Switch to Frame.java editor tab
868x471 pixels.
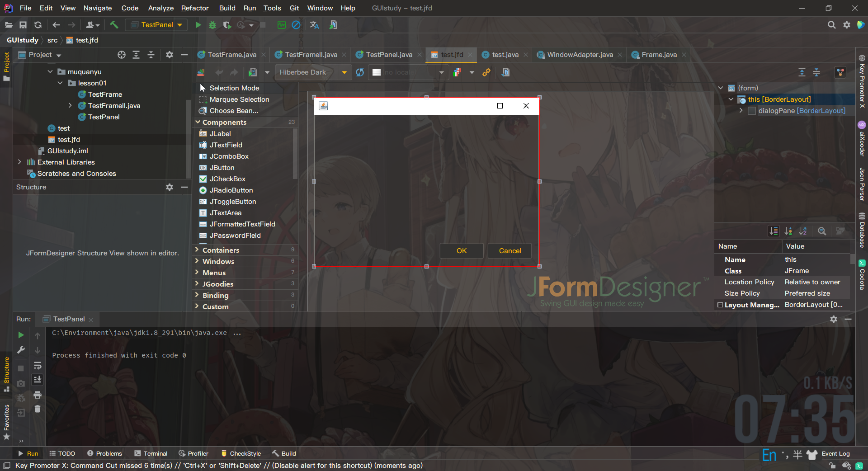[x=658, y=55]
